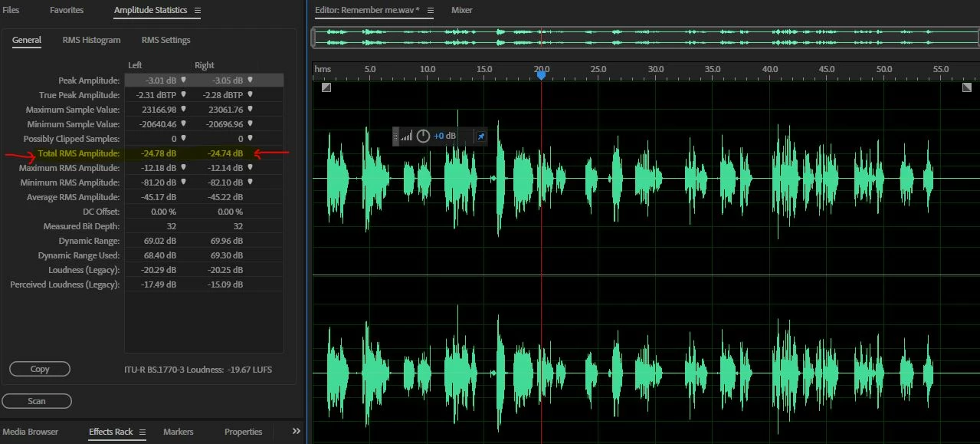Select the Editor: Remember me.wav tab
The height and width of the screenshot is (444, 980).
pos(367,10)
